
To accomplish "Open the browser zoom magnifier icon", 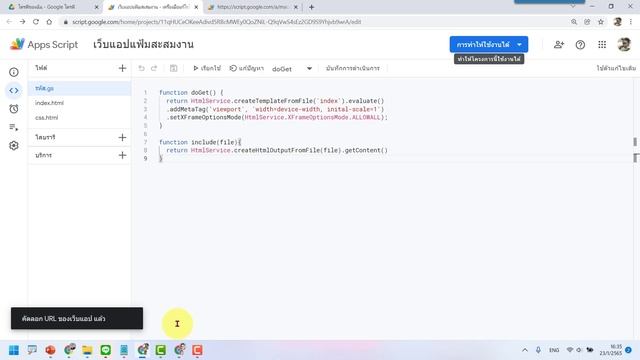I will click(x=574, y=22).
